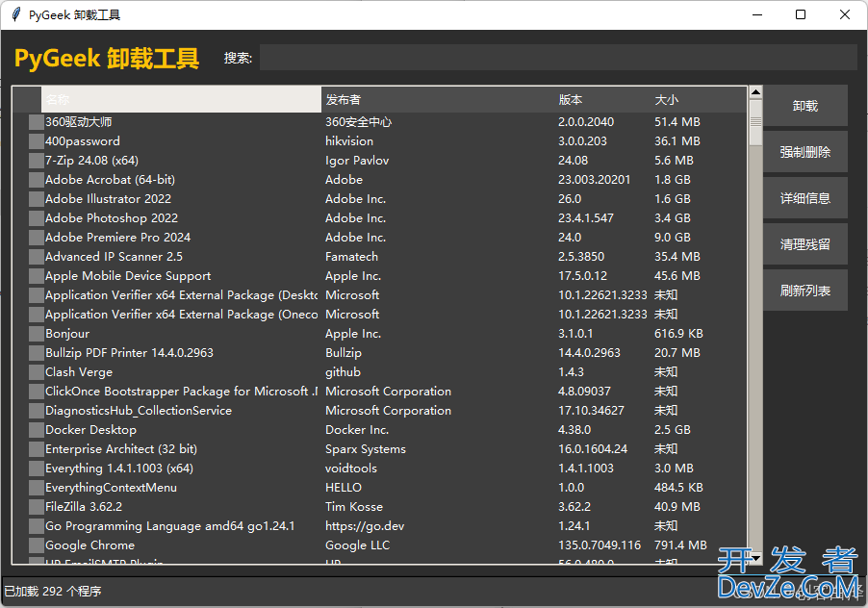
Task: Click publisher Sparx Systems cell
Action: (x=366, y=448)
